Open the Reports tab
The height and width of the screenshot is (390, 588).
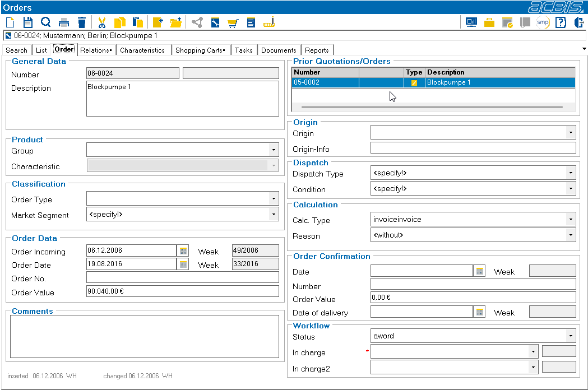317,50
